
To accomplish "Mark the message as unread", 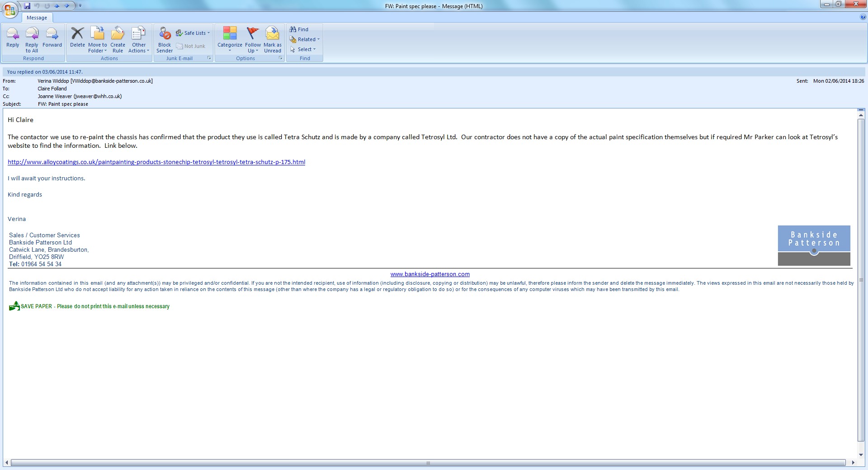I will (x=273, y=40).
